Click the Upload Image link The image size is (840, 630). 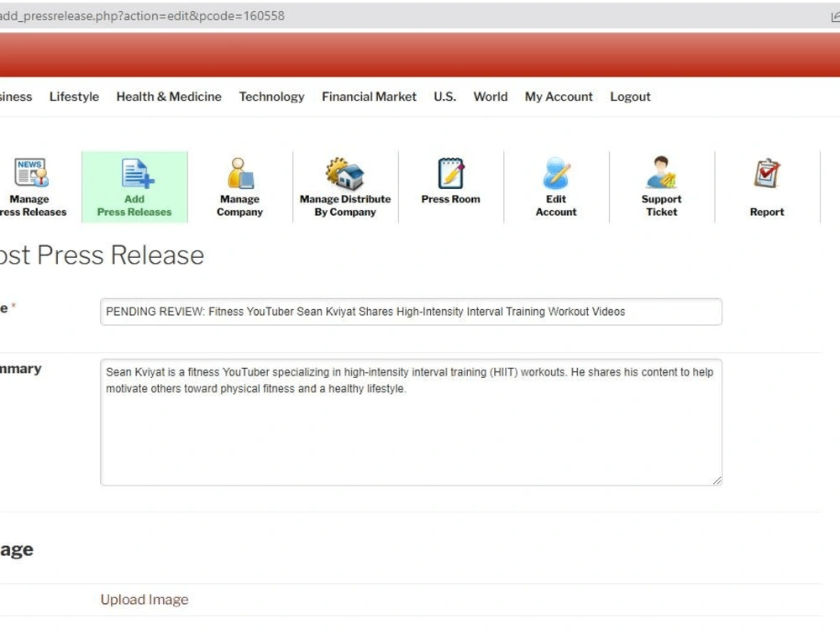click(144, 600)
